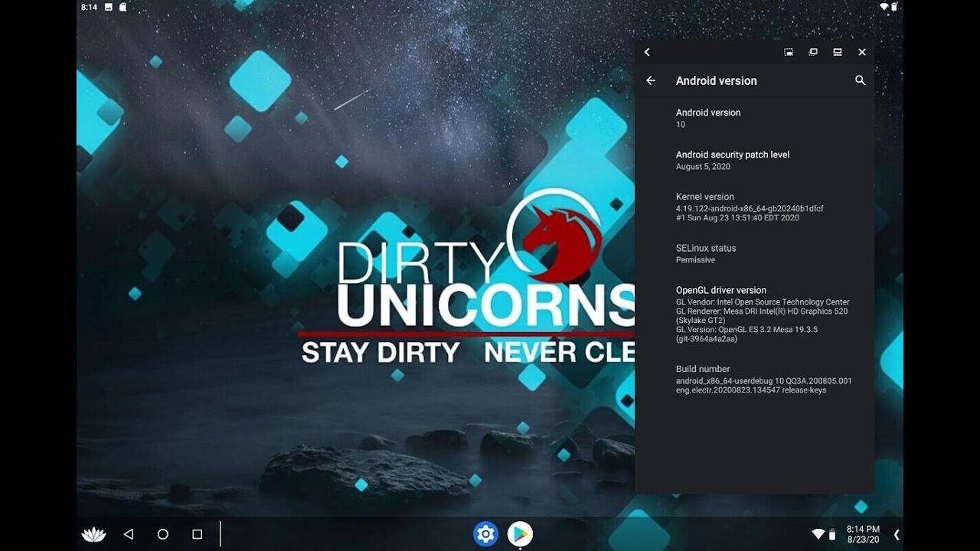Search settings with magnifier icon
The image size is (980, 551).
[860, 80]
